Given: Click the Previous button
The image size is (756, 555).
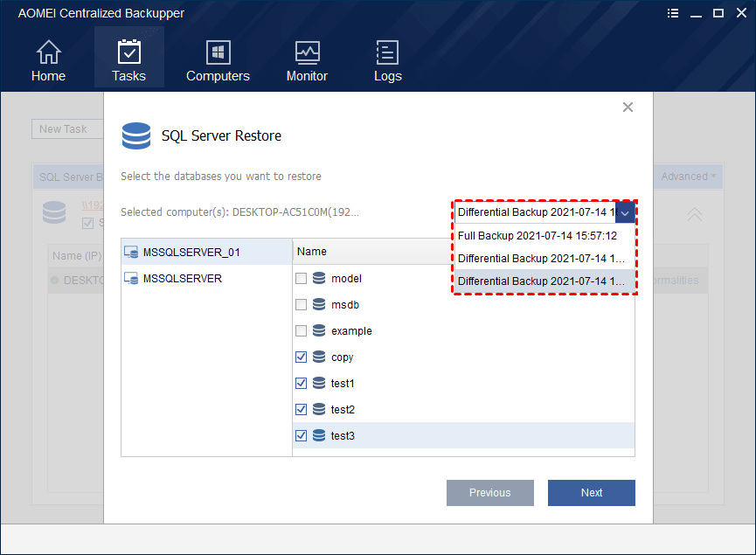Looking at the screenshot, I should click(x=489, y=492).
